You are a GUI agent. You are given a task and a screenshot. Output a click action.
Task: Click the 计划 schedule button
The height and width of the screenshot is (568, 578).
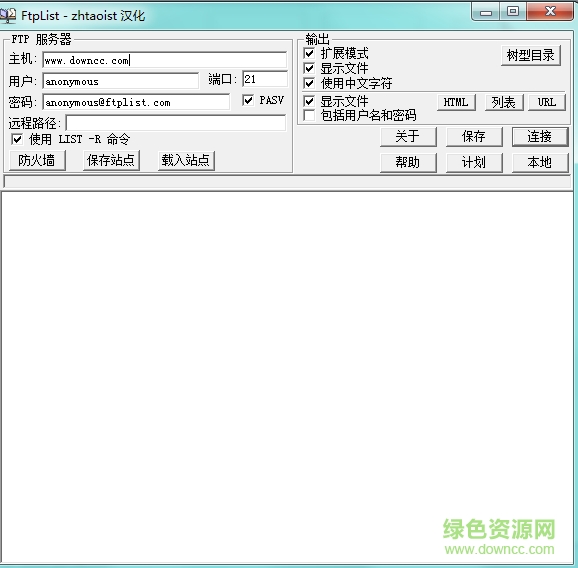[x=474, y=163]
